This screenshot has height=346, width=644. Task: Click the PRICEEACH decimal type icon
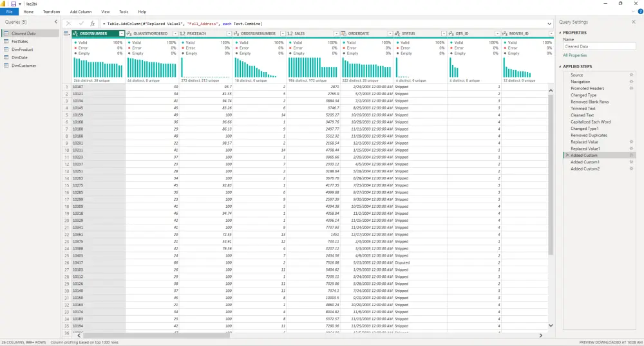pos(183,33)
